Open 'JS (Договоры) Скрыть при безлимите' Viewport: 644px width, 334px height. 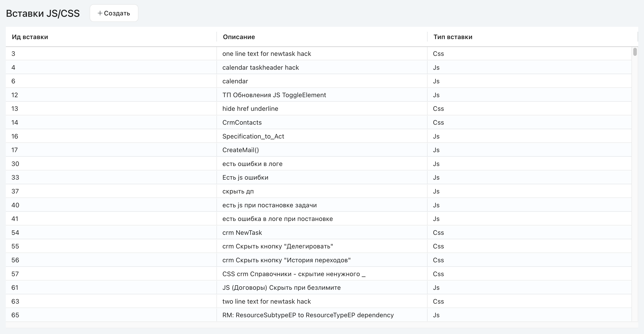[319, 288]
